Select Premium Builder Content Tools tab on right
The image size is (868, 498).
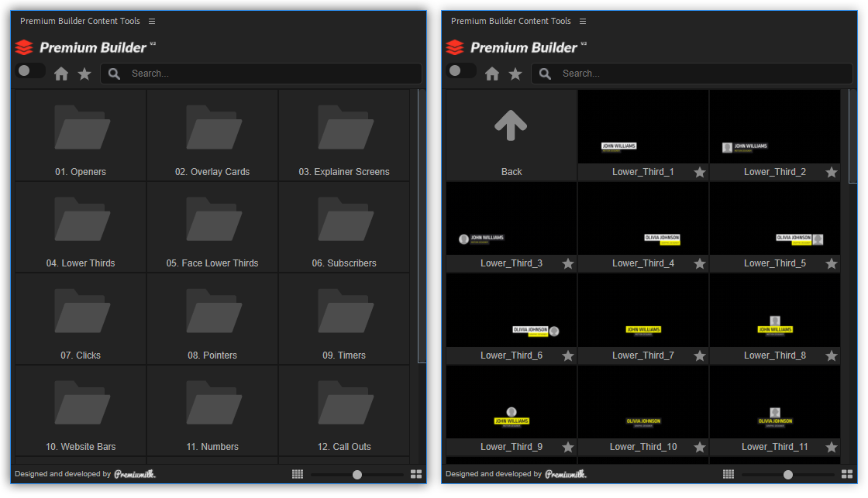point(511,21)
